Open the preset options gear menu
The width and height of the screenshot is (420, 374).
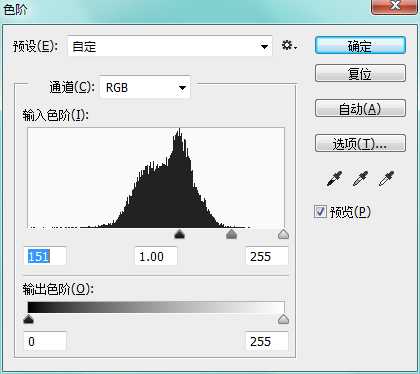pos(289,45)
